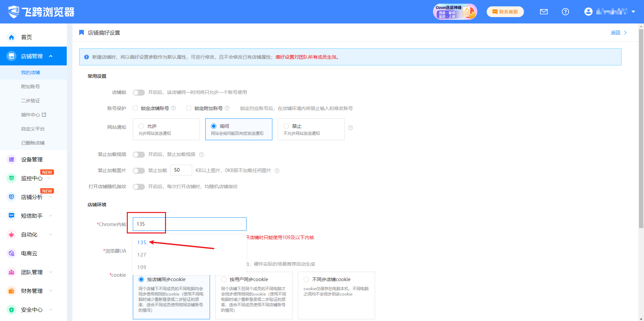Select the 禁止 website notification option

tap(286, 126)
